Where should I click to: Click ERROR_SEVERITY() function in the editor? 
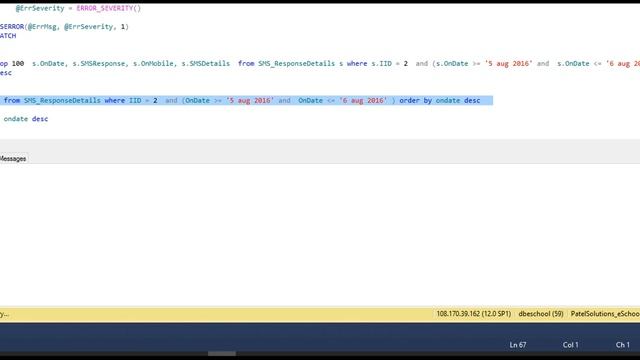[x=109, y=8]
